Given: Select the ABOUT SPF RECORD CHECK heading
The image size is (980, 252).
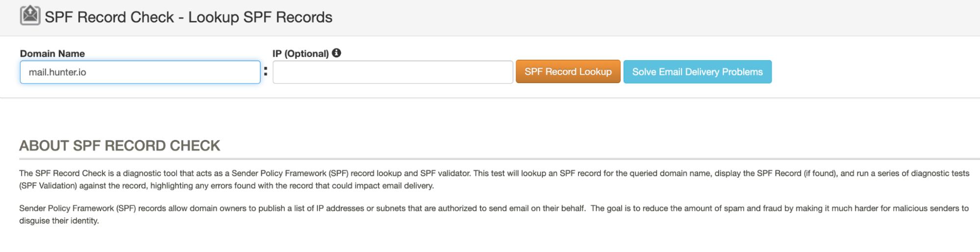Looking at the screenshot, I should click(x=120, y=145).
